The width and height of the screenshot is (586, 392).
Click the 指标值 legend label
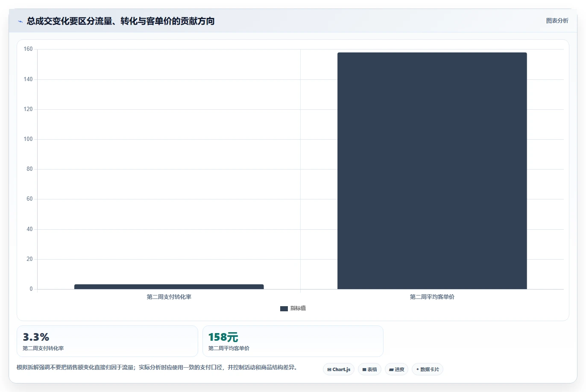tap(298, 308)
